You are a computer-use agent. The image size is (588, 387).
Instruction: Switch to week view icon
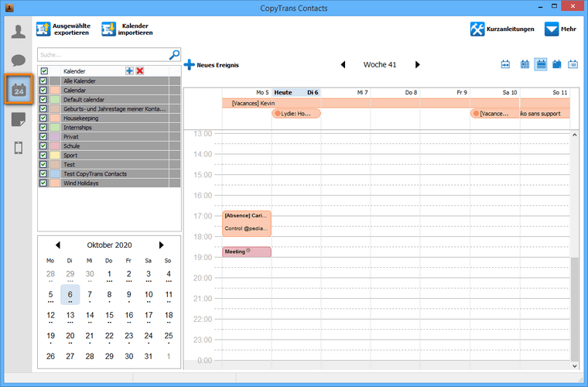(x=540, y=64)
